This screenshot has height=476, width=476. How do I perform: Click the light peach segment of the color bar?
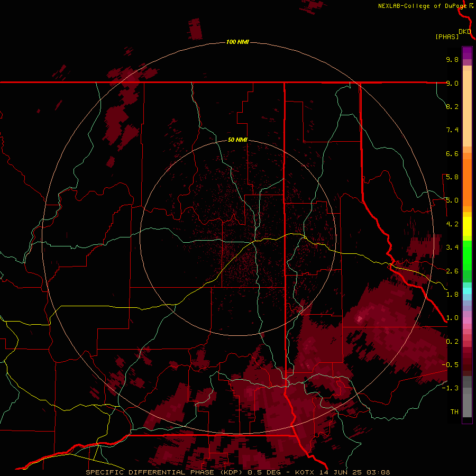(x=467, y=109)
